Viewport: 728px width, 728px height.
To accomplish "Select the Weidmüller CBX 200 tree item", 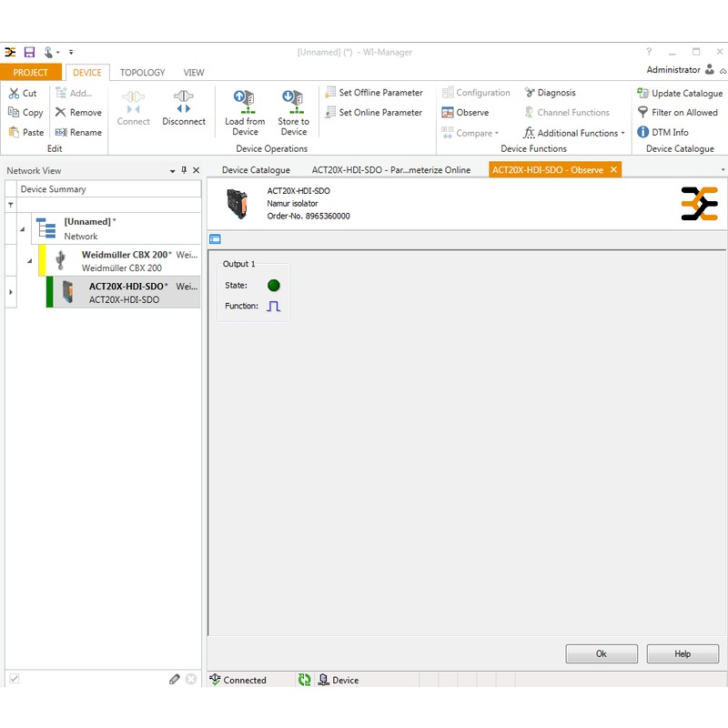I will (x=120, y=260).
